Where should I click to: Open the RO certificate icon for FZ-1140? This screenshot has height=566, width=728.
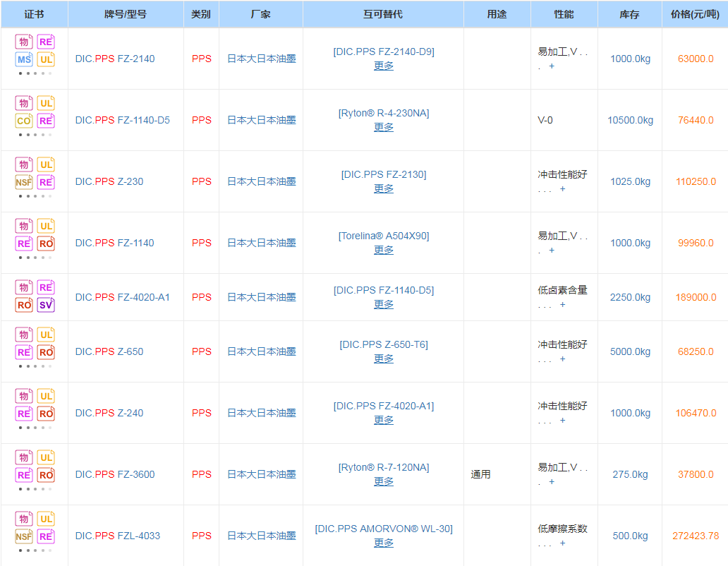tap(46, 243)
